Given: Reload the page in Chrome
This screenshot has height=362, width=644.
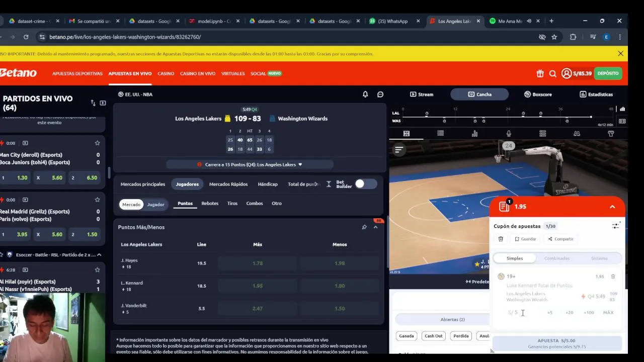Looking at the screenshot, I should (x=26, y=37).
